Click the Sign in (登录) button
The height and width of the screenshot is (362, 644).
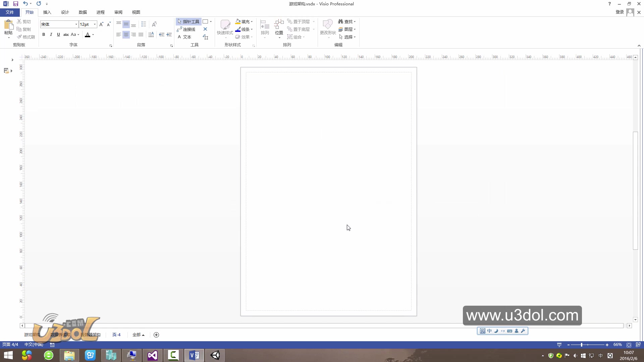620,12
